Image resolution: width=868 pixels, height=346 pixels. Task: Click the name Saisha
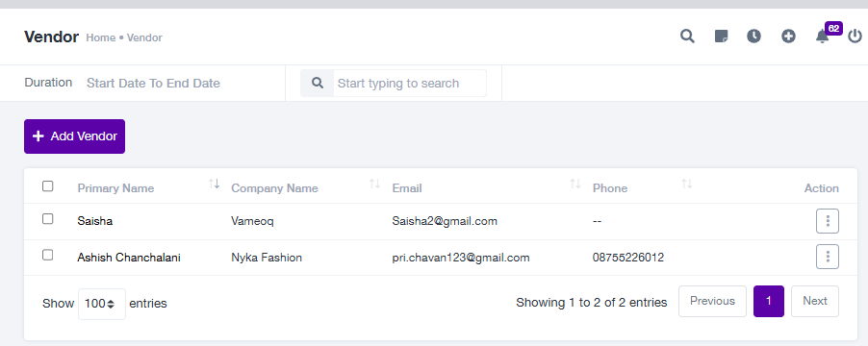click(x=95, y=221)
